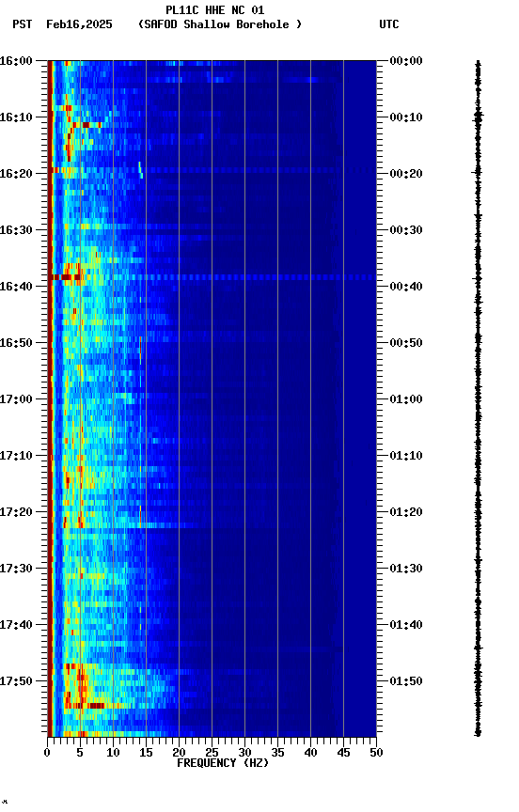
Task: Click the 16:50 PST time label
Action: (16, 343)
